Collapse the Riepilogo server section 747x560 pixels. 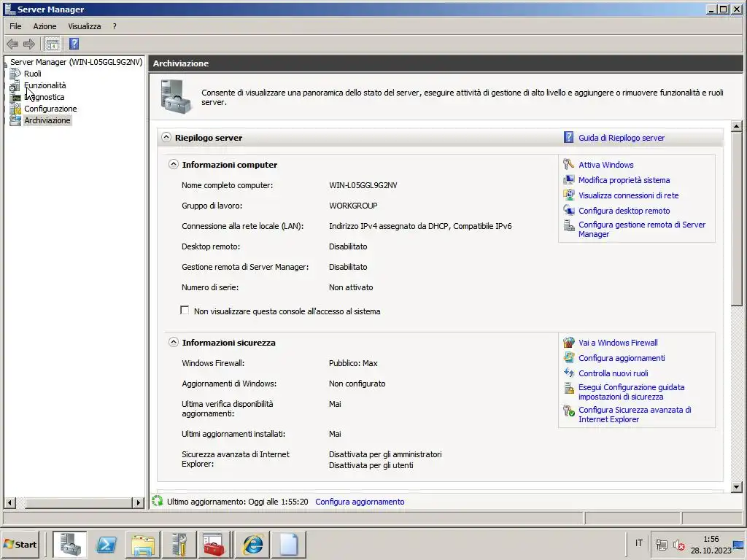pyautogui.click(x=166, y=137)
